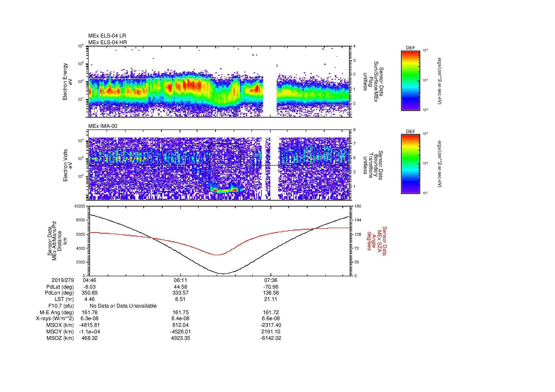Click the '2019/279' date label
555x392 pixels.
[63, 280]
